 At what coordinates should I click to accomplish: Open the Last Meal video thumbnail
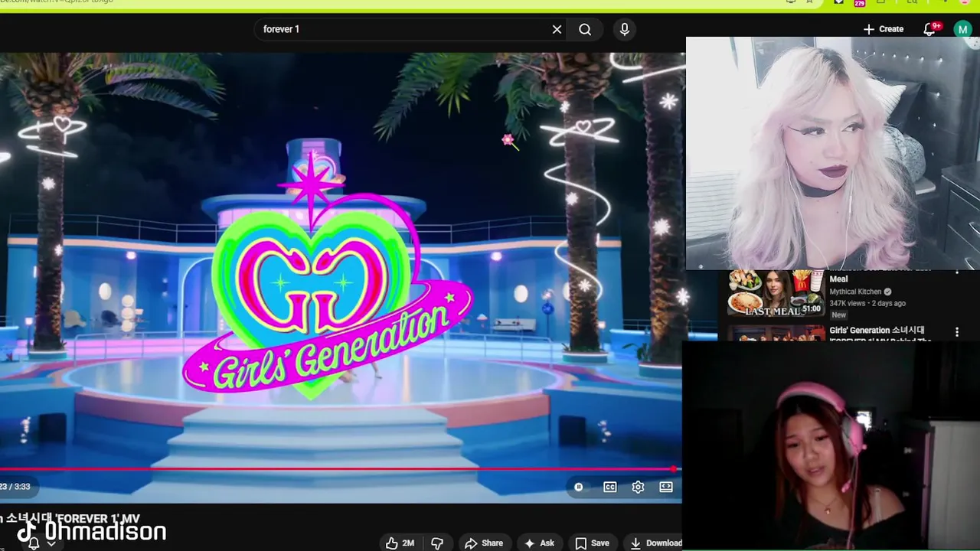click(776, 294)
